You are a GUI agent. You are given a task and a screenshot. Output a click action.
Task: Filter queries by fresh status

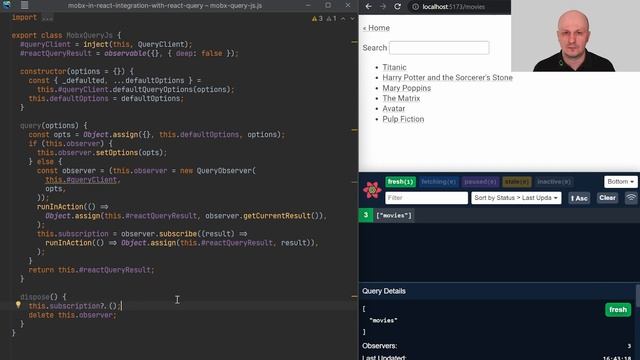(x=400, y=182)
